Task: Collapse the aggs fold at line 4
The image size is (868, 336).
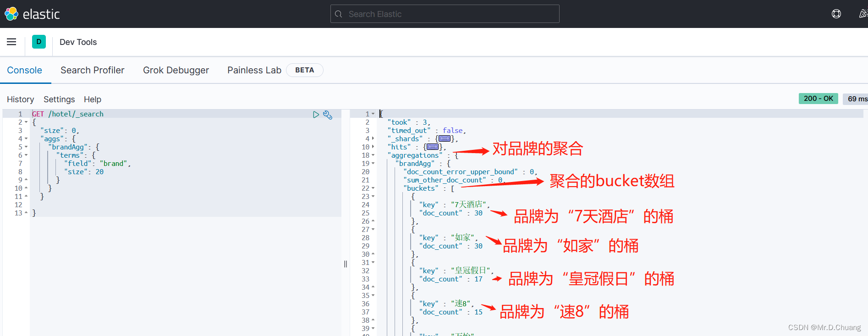Action: pyautogui.click(x=26, y=139)
